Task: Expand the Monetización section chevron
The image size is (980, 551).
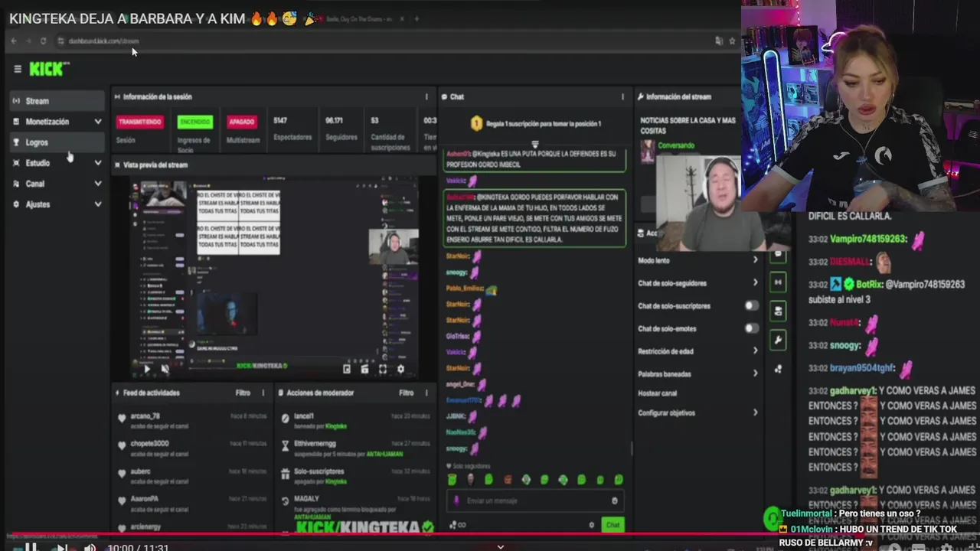Action: tap(97, 122)
